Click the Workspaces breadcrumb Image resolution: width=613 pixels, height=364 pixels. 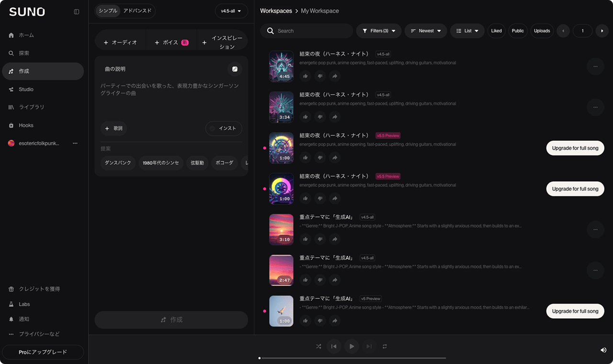(276, 11)
